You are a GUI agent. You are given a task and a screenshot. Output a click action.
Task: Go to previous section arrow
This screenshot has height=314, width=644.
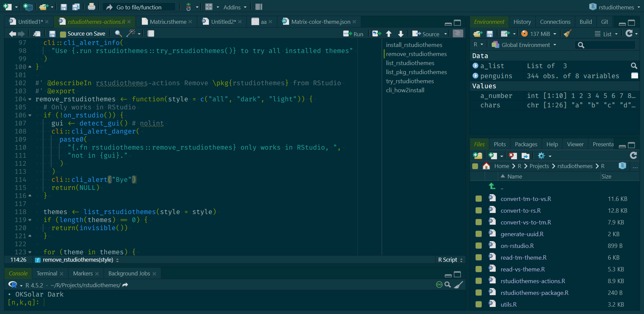[x=389, y=34]
